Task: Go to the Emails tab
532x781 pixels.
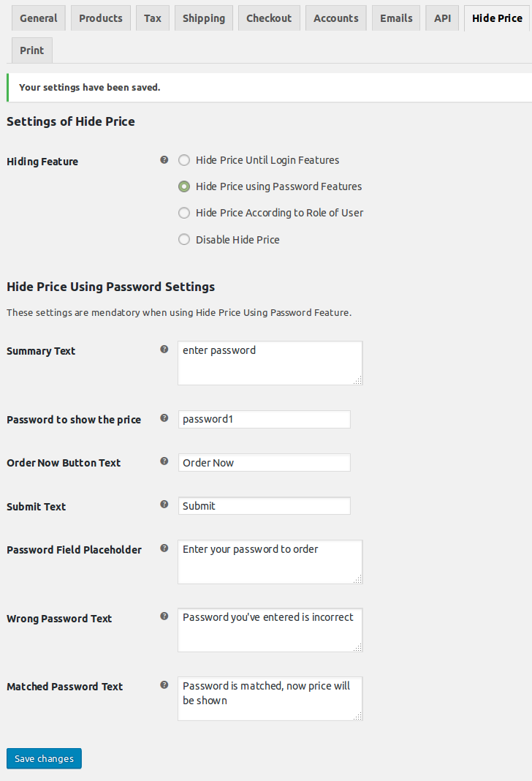Action: (x=396, y=18)
